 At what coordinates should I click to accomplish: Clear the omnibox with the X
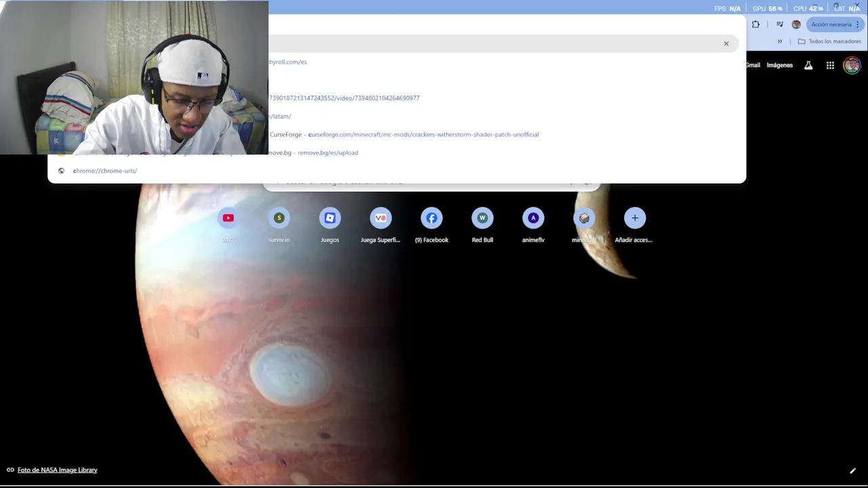(726, 43)
